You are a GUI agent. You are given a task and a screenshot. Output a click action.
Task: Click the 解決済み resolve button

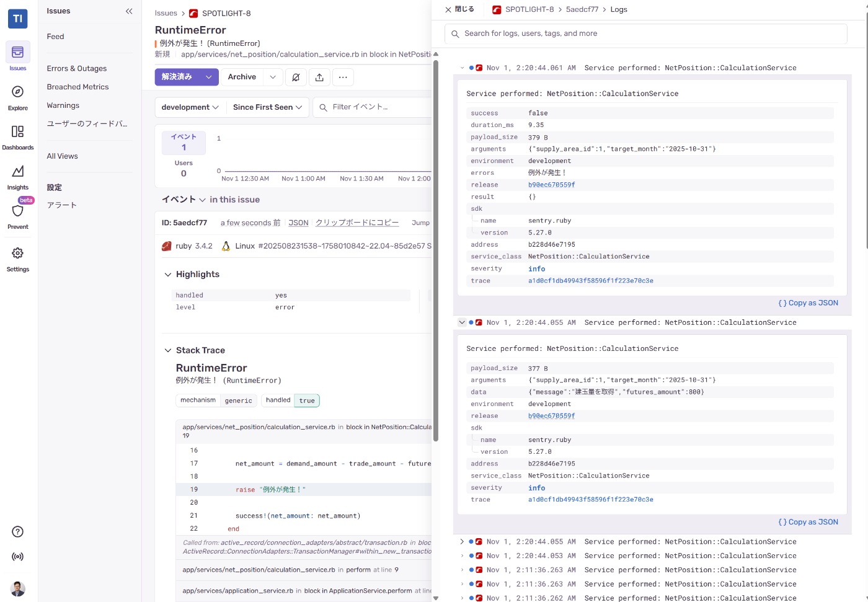(x=177, y=77)
